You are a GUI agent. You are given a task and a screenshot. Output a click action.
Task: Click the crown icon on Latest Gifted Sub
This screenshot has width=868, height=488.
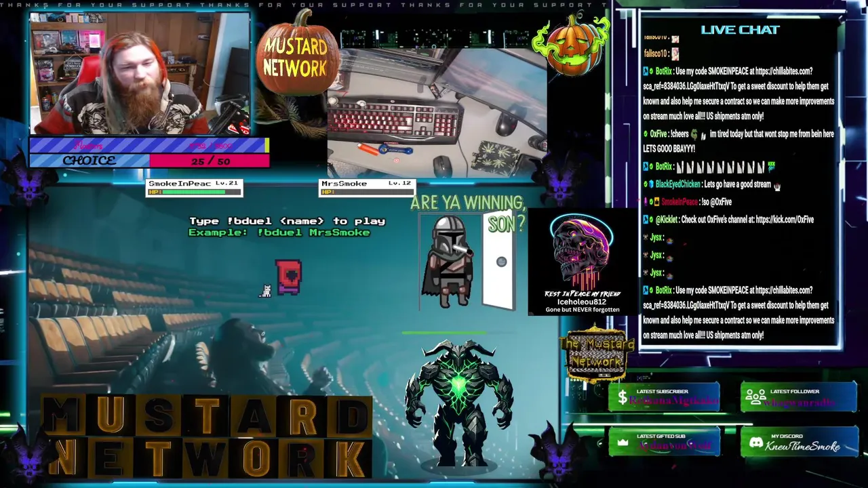[x=623, y=442]
